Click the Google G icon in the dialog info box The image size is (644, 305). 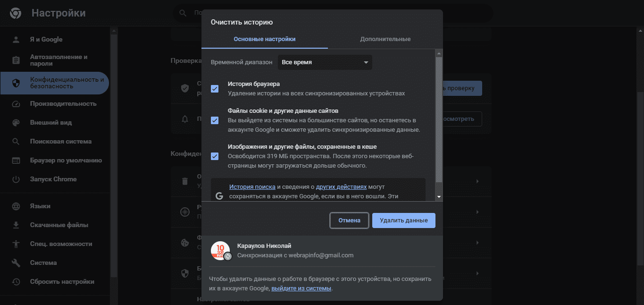point(219,196)
